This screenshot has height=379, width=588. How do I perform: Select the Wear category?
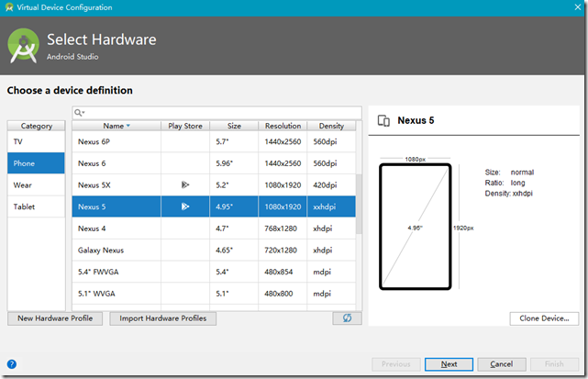pos(37,185)
